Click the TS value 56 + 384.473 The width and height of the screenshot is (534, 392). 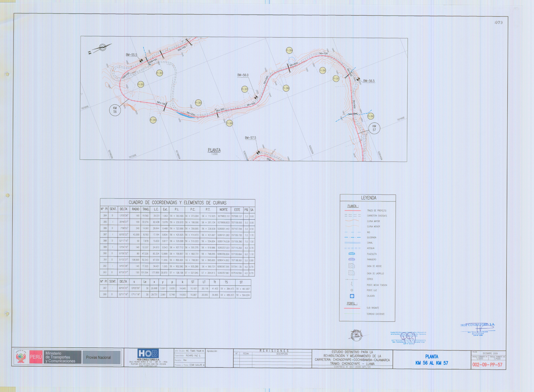point(227,289)
